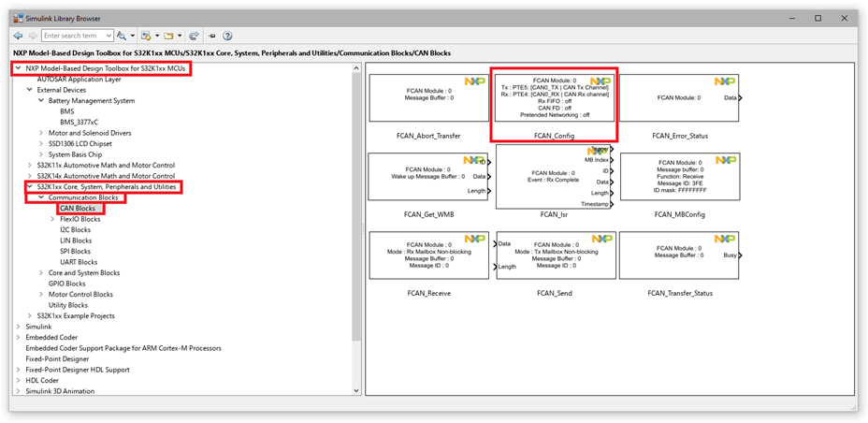Image resolution: width=868 pixels, height=423 pixels.
Task: Expand System Basis Chip node
Action: [41, 154]
